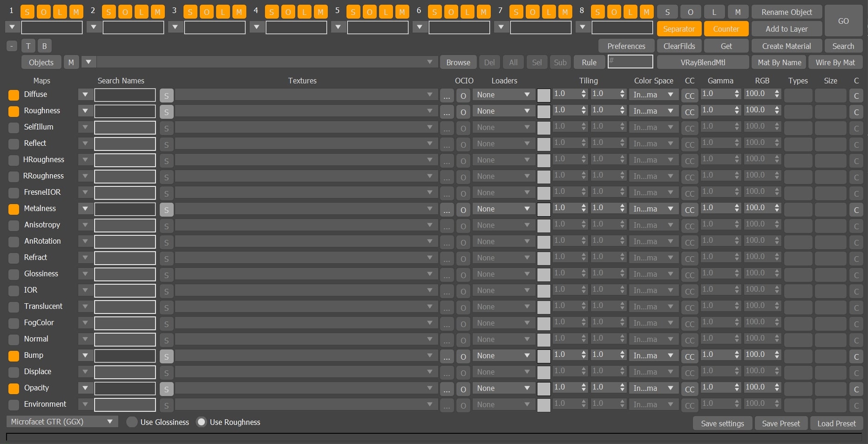Enable the SelfIllum map checkbox
Image resolution: width=868 pixels, height=444 pixels.
[x=14, y=128]
